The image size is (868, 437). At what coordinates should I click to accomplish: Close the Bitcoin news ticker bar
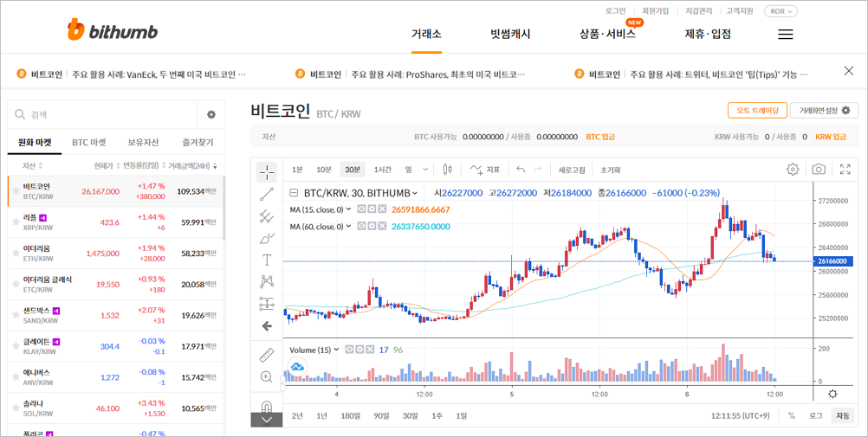[x=849, y=71]
